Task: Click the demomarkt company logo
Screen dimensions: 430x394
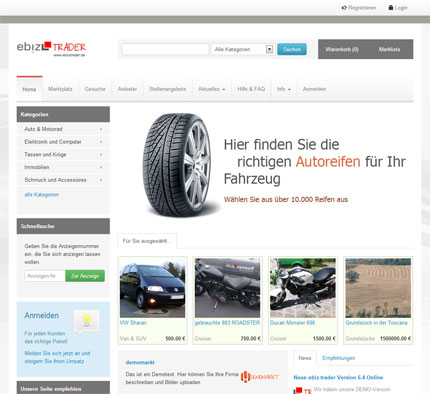Action: click(260, 377)
